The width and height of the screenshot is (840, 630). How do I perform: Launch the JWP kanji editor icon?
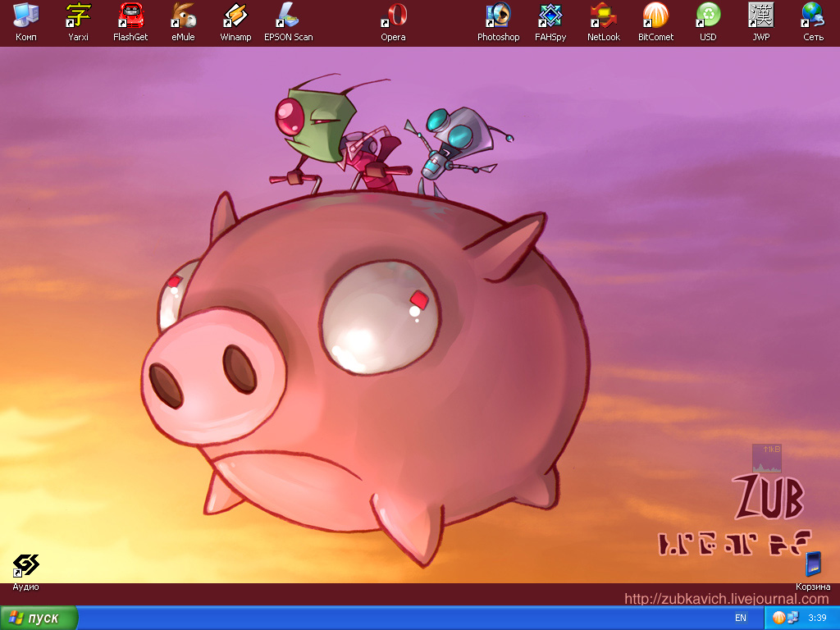click(x=760, y=16)
